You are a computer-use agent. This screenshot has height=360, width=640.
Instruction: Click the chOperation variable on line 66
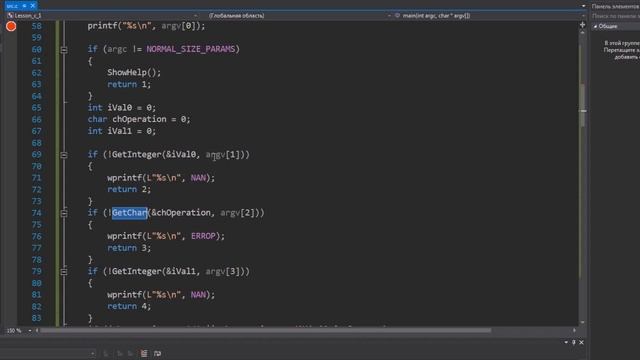[139, 119]
